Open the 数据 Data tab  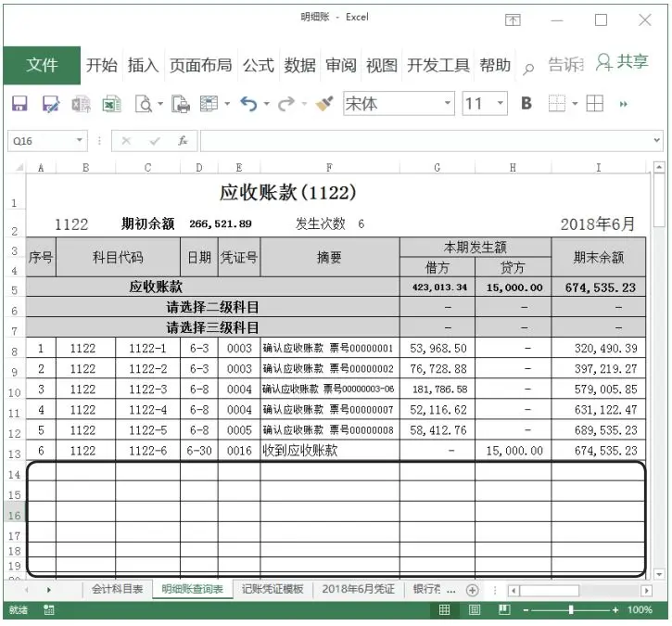(299, 66)
